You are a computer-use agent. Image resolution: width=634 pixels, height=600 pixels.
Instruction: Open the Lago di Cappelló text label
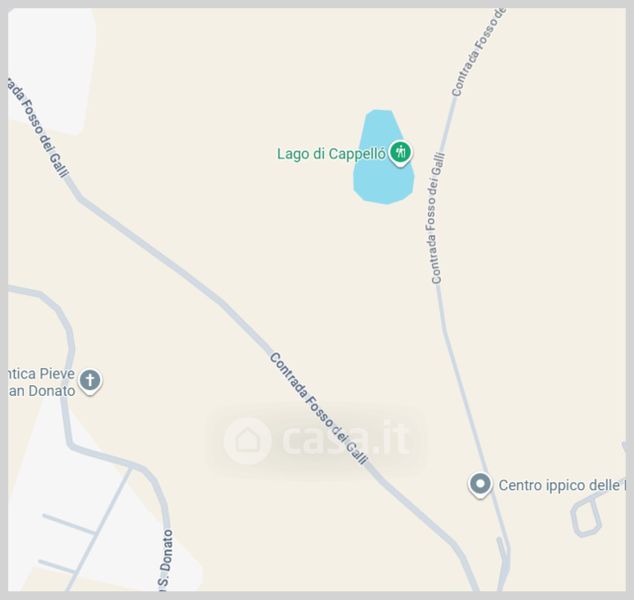click(x=331, y=154)
